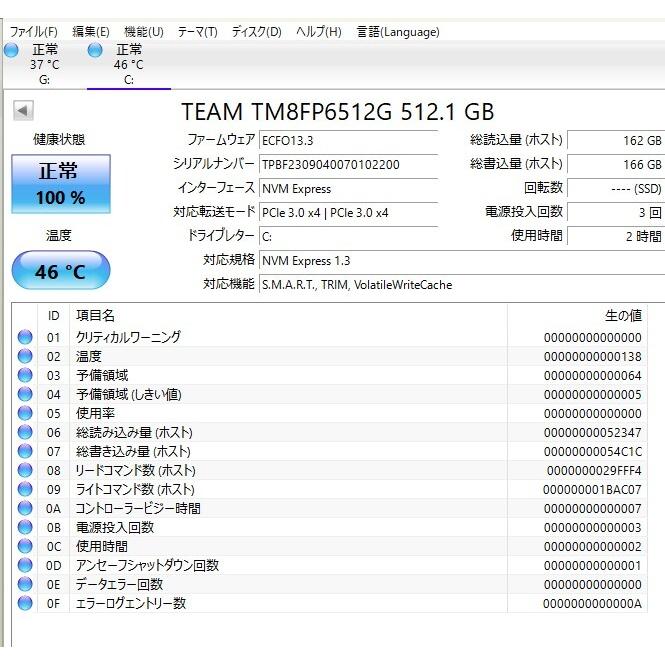Open the ディスク(D) menu

pos(256,32)
